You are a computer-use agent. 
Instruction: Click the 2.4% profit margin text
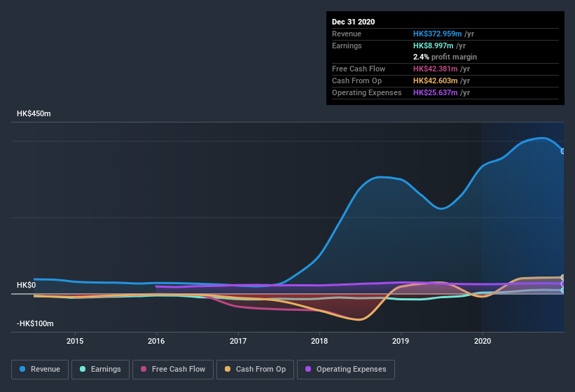pyautogui.click(x=445, y=57)
